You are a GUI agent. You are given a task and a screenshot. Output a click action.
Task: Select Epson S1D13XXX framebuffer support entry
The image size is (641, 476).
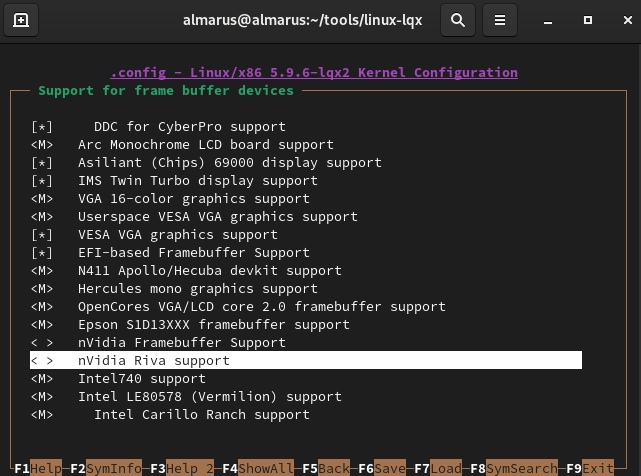214,325
